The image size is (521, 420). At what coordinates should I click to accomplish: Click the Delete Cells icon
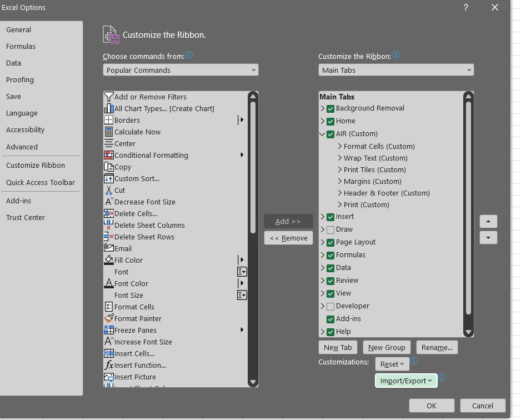pyautogui.click(x=109, y=213)
